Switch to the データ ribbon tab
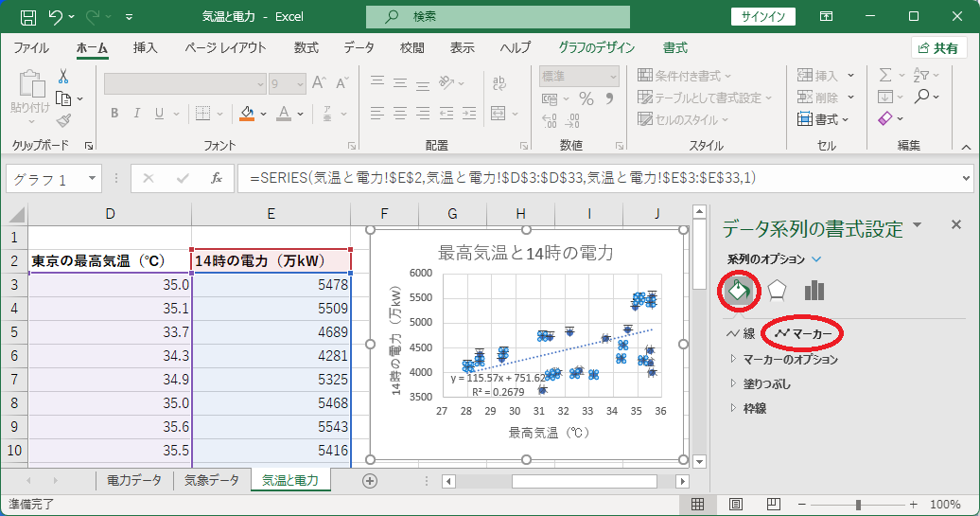This screenshot has width=980, height=516. tap(359, 48)
